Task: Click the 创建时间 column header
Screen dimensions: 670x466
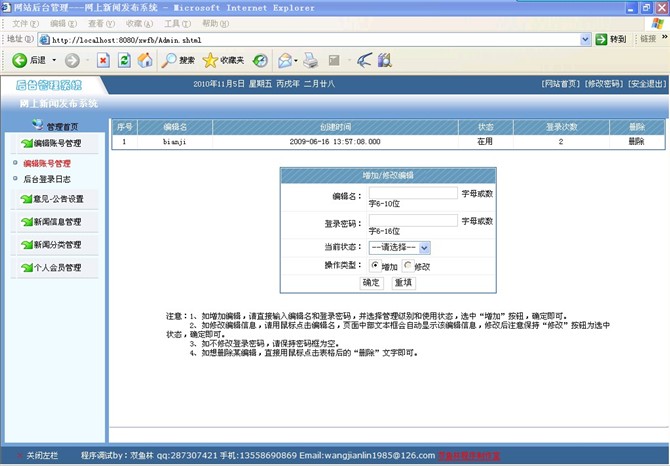Action: click(335, 127)
